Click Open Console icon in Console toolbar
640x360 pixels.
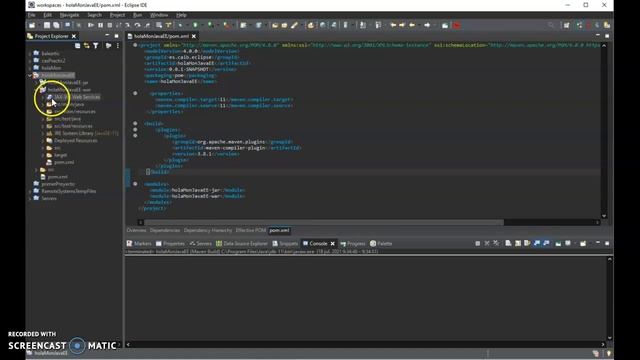coord(583,243)
